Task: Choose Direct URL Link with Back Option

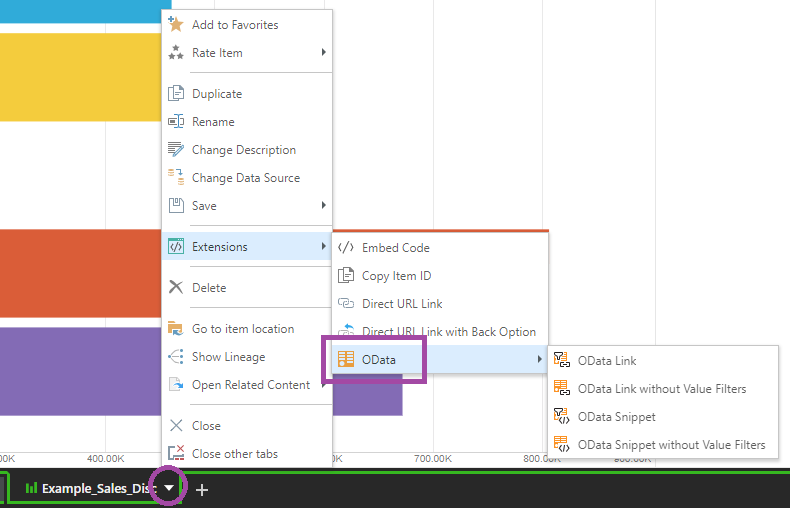Action: pos(448,332)
